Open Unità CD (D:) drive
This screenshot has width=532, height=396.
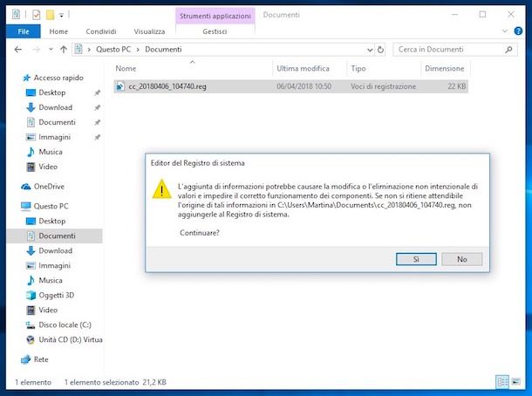pyautogui.click(x=71, y=339)
